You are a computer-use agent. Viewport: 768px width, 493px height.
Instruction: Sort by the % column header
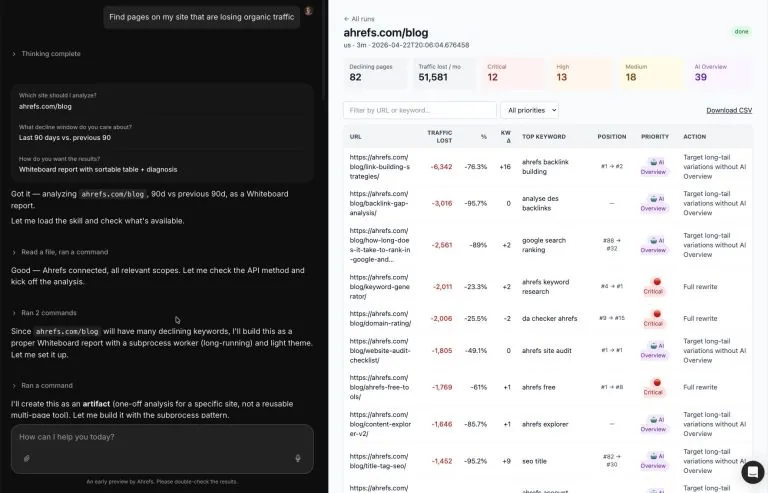click(x=483, y=137)
